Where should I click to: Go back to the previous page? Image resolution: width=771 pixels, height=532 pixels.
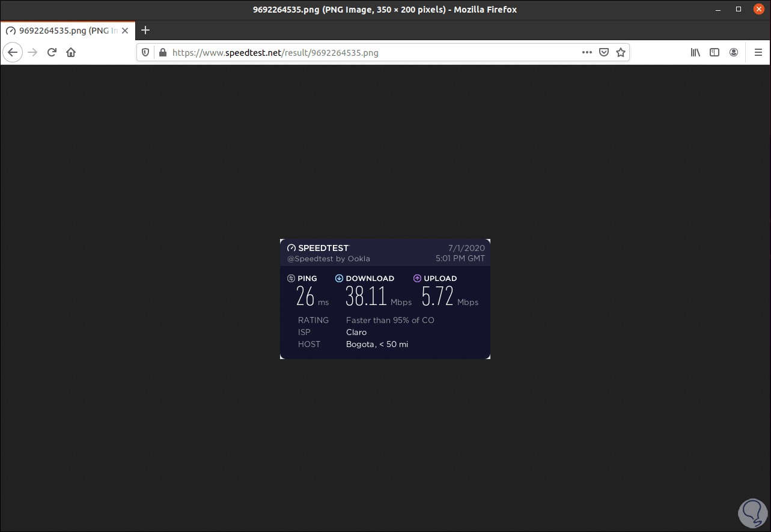tap(13, 52)
